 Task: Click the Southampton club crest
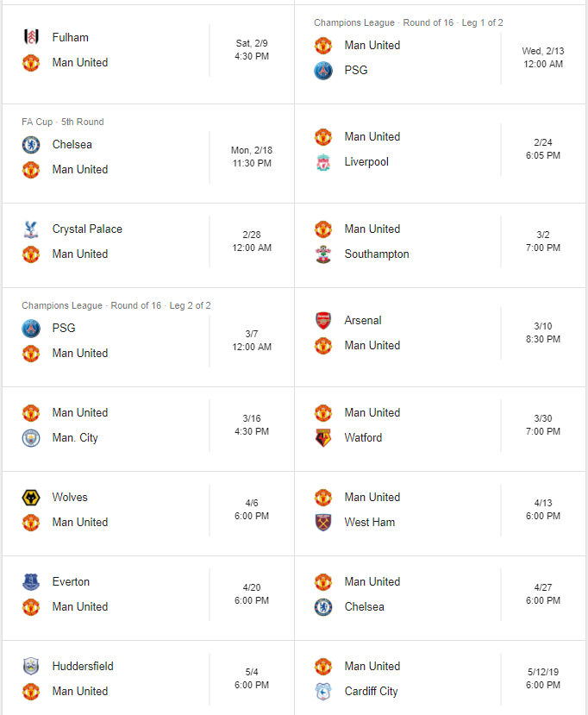(x=323, y=254)
